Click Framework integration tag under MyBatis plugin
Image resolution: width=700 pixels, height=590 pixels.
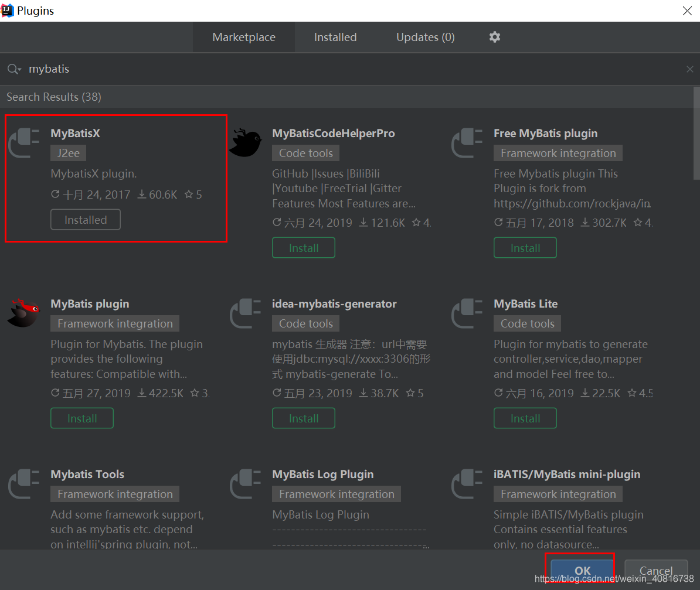tap(115, 323)
